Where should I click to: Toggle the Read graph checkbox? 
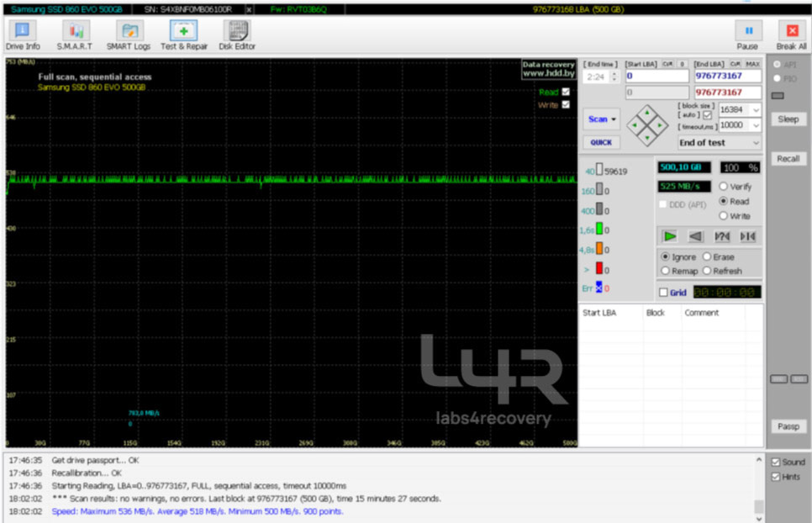coord(566,92)
